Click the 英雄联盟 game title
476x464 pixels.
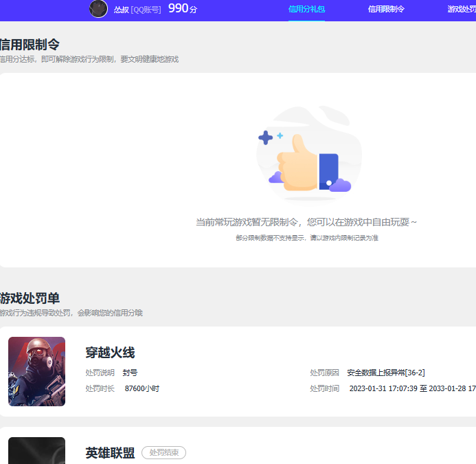(x=110, y=453)
